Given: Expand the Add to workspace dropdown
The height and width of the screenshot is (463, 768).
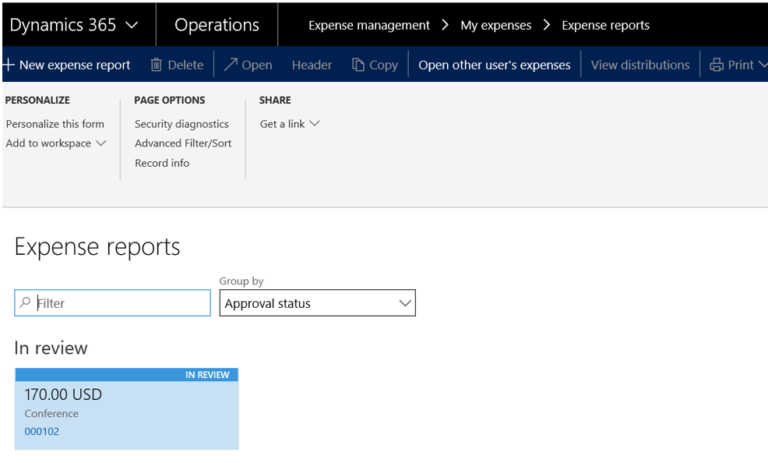Looking at the screenshot, I should (100, 144).
